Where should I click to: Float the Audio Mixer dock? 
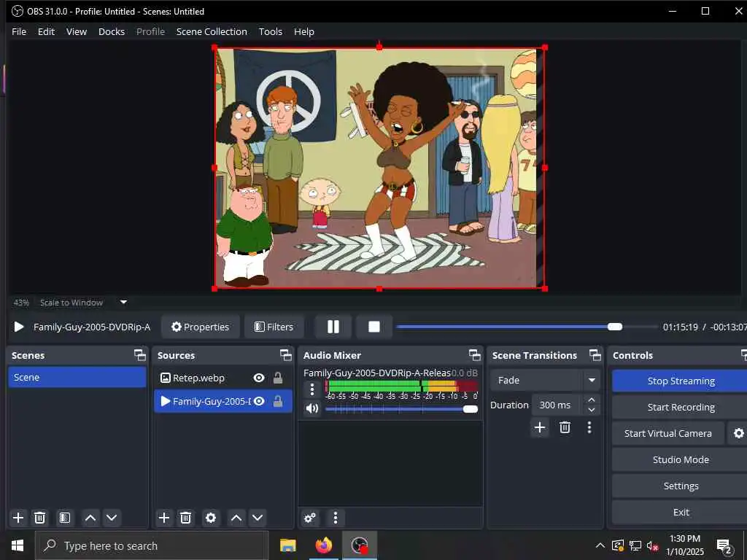474,355
